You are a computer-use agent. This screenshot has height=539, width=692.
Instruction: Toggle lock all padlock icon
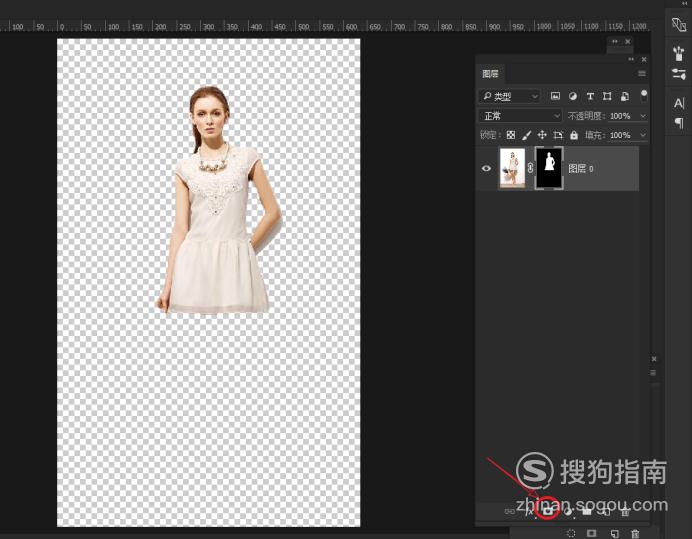(x=574, y=135)
